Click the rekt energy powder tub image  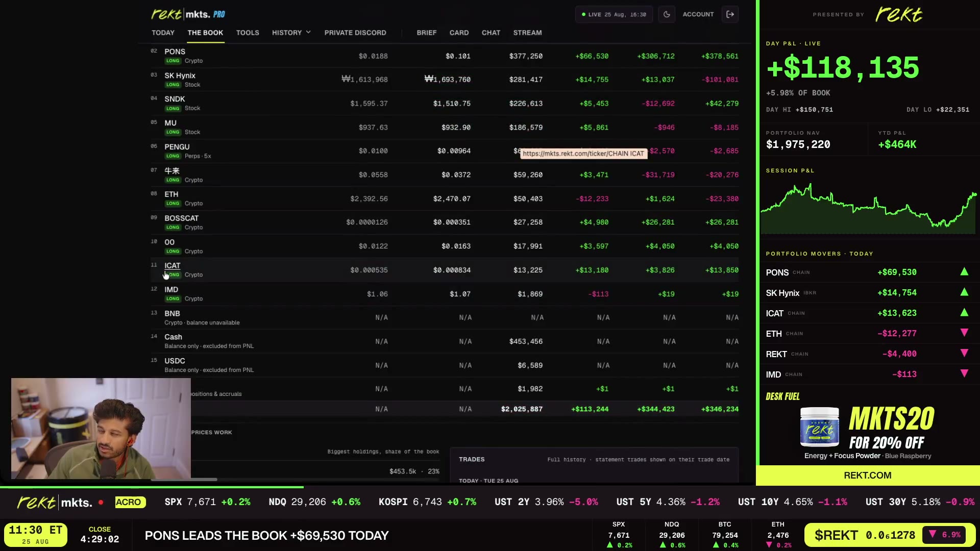tap(819, 428)
